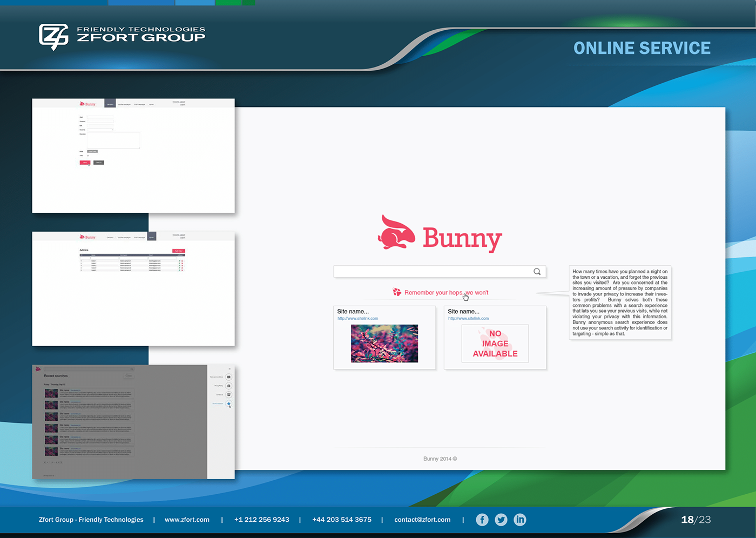Screen dimensions: 756x538
Task: Click Bunny logo in form mockup header
Action: tap(87, 104)
